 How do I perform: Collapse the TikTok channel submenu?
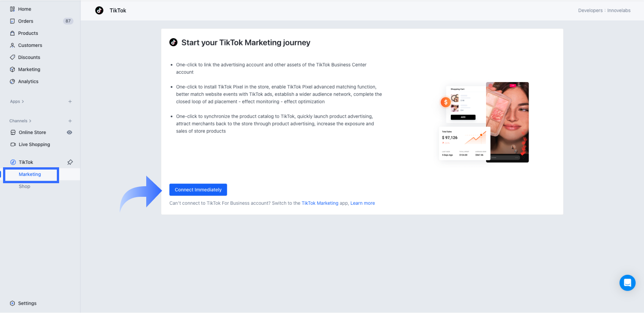(x=26, y=162)
